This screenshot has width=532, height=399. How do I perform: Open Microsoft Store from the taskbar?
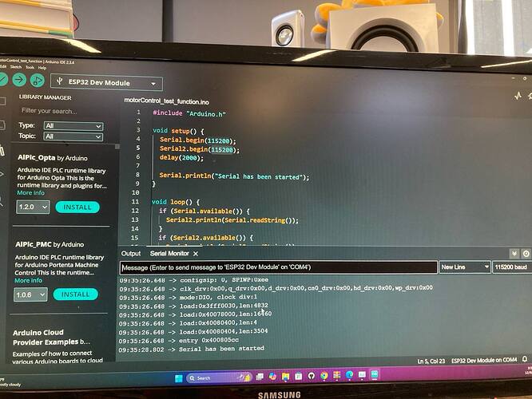[298, 376]
